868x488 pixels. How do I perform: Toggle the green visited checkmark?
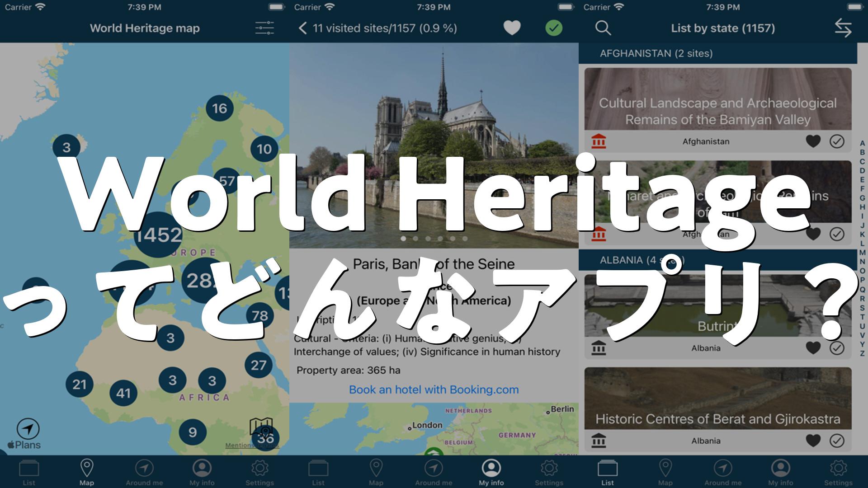(x=554, y=28)
